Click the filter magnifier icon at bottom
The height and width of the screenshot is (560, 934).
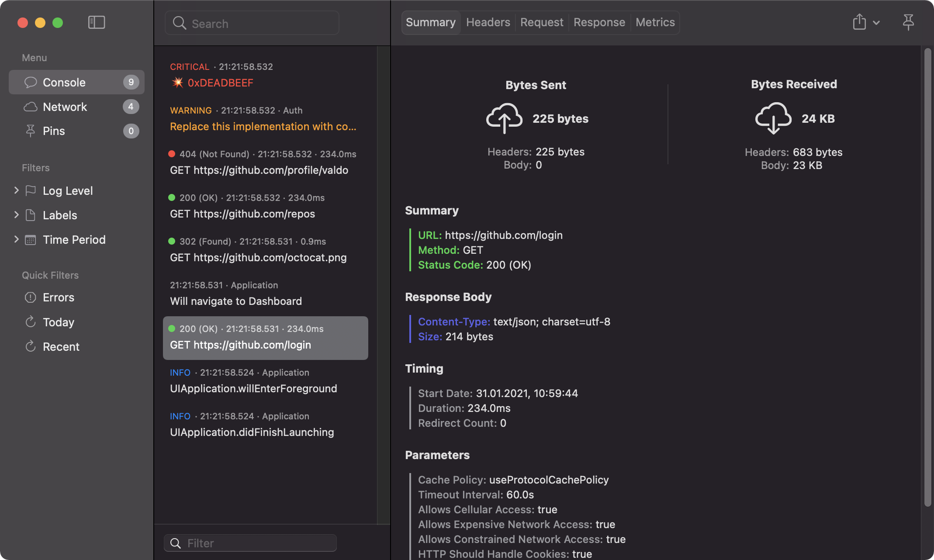[176, 543]
